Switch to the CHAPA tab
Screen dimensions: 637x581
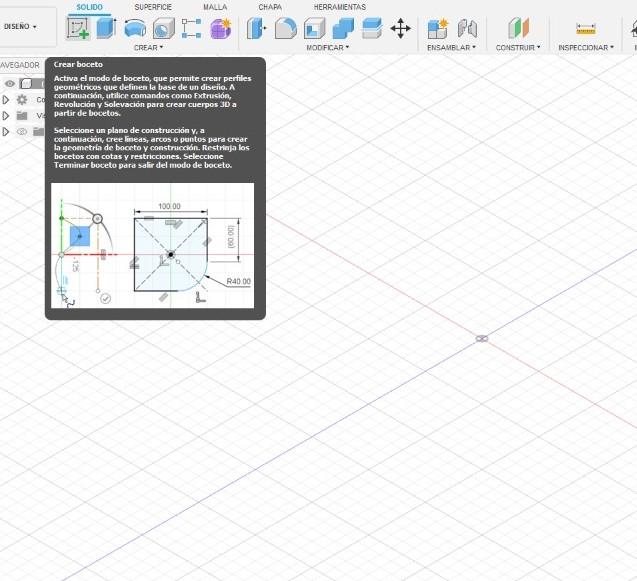(270, 7)
